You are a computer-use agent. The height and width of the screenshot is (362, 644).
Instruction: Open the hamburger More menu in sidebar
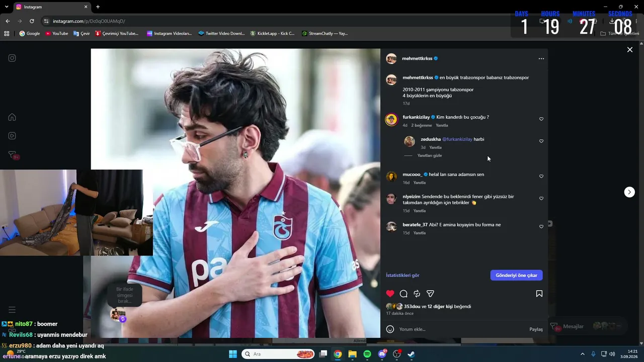12,310
